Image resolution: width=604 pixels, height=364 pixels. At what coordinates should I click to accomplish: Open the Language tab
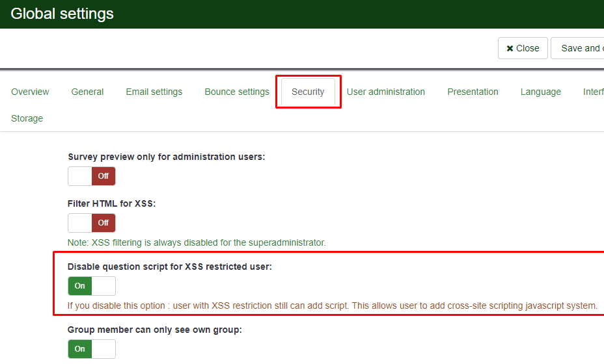[540, 92]
